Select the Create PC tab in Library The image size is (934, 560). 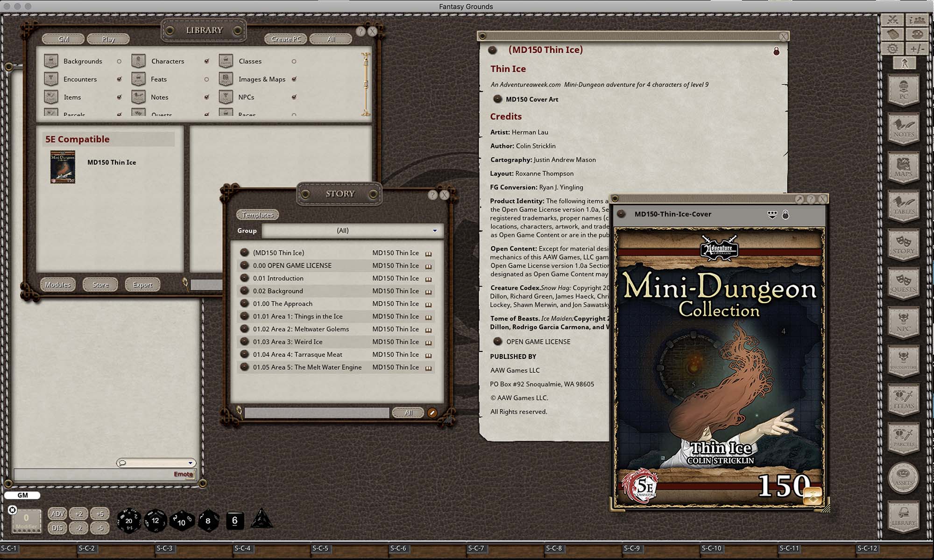[286, 39]
